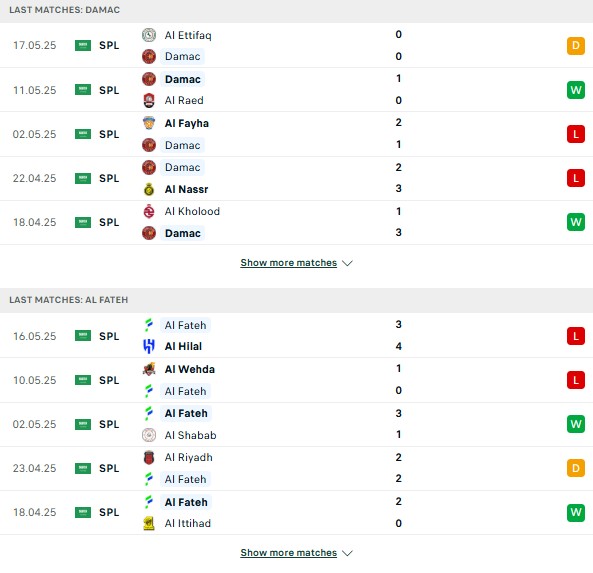The width and height of the screenshot is (593, 573).
Task: Click the red L badge for Al Hilal match
Action: (576, 336)
